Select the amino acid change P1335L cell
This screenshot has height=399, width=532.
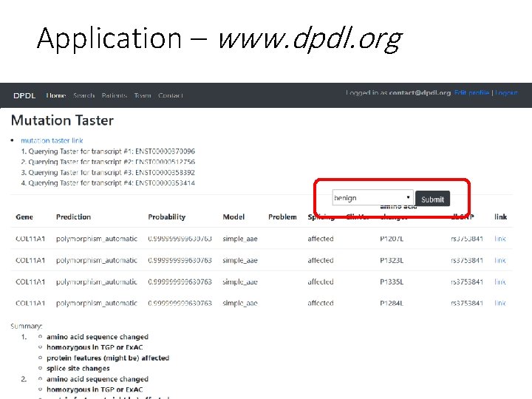[392, 282]
